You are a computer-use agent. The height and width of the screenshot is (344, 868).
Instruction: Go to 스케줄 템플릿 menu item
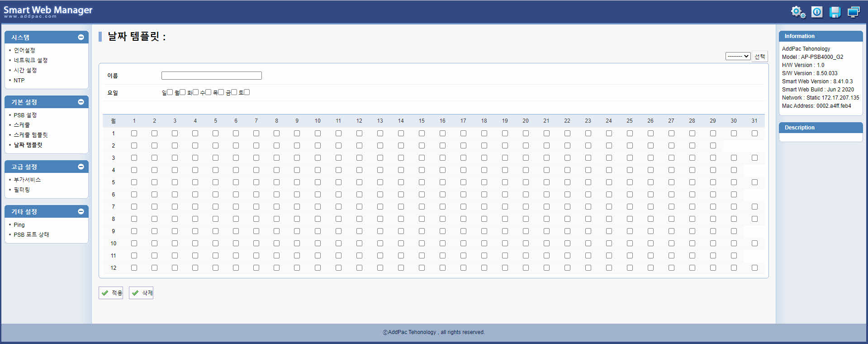click(x=30, y=135)
